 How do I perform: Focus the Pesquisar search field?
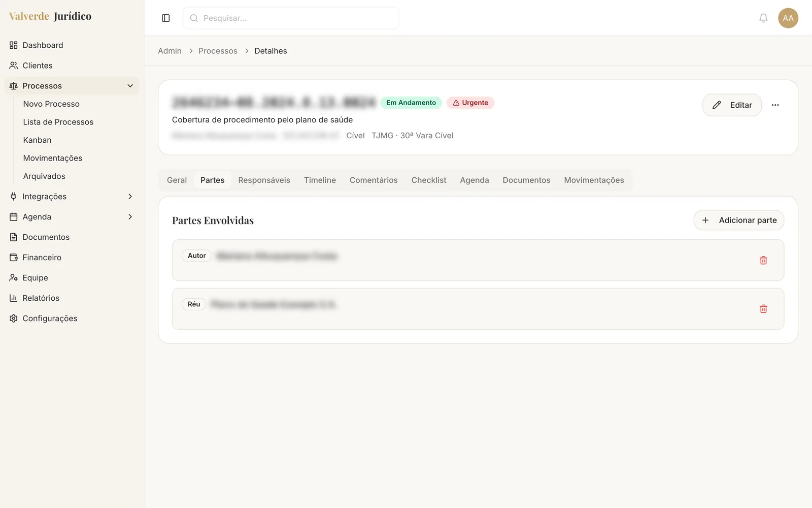291,18
